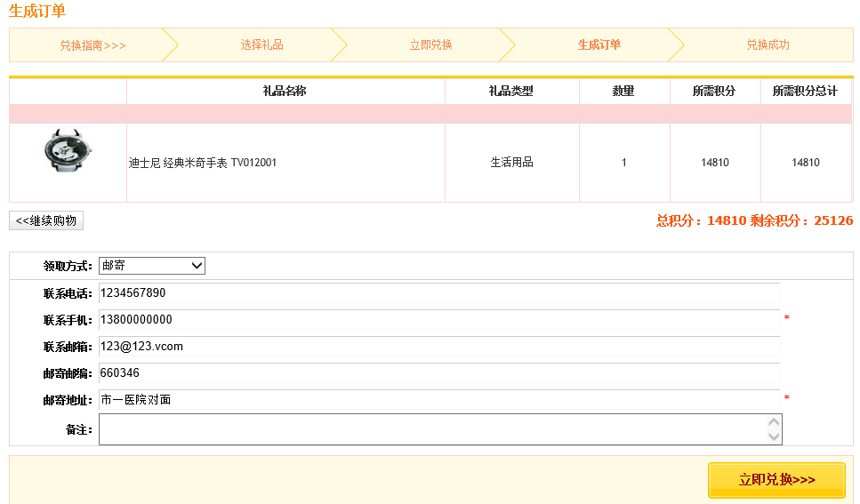Select the 联系邮箱 email field
This screenshot has height=504, width=860.
438,347
